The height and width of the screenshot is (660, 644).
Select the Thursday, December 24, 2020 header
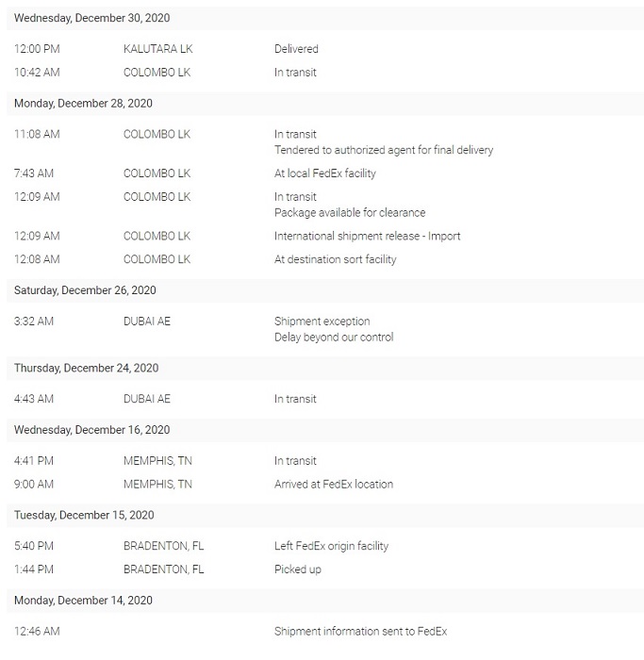tap(325, 369)
